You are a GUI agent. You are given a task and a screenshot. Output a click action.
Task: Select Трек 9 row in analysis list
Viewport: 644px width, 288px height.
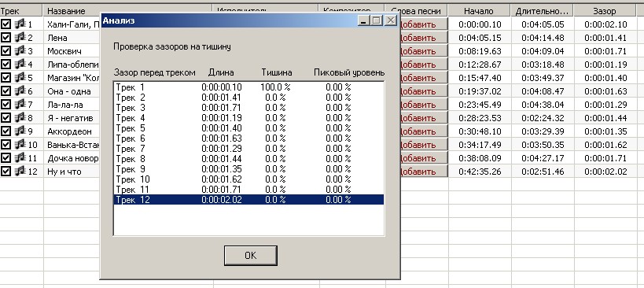click(x=248, y=169)
